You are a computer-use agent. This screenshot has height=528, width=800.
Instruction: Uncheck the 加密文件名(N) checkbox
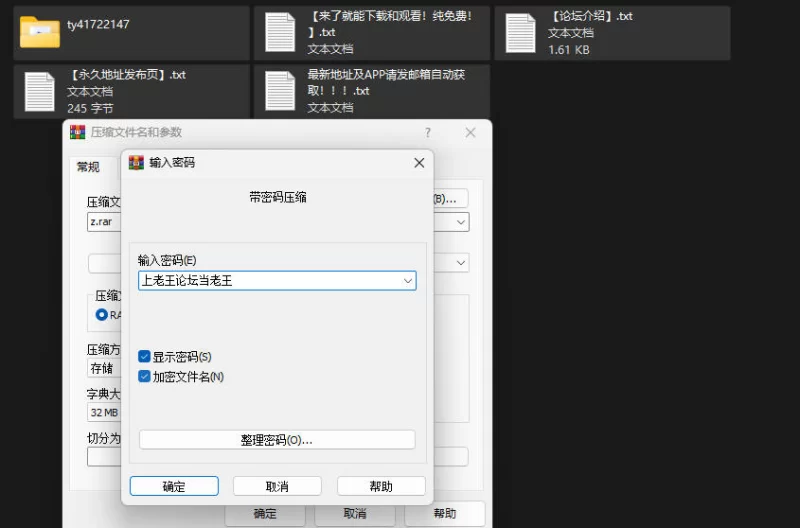click(144, 376)
